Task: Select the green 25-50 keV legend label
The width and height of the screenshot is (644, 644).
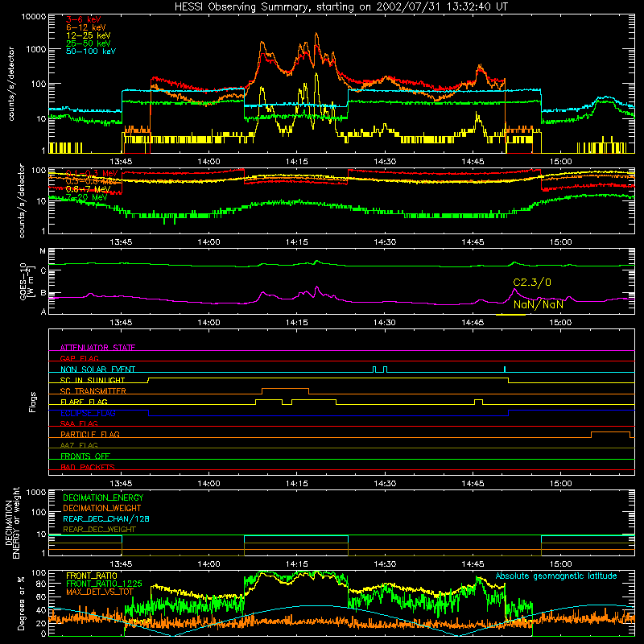Action: point(88,43)
